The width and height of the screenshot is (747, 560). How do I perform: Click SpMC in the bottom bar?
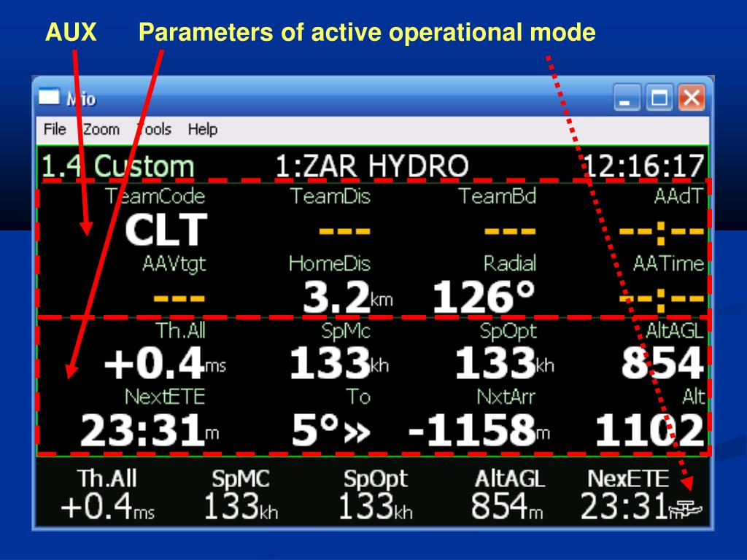tap(241, 494)
